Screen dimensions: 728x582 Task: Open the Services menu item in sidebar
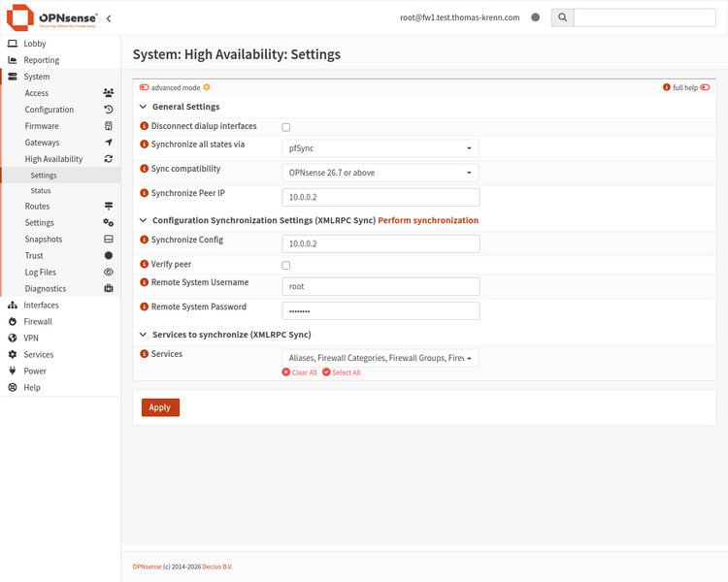pos(60,355)
